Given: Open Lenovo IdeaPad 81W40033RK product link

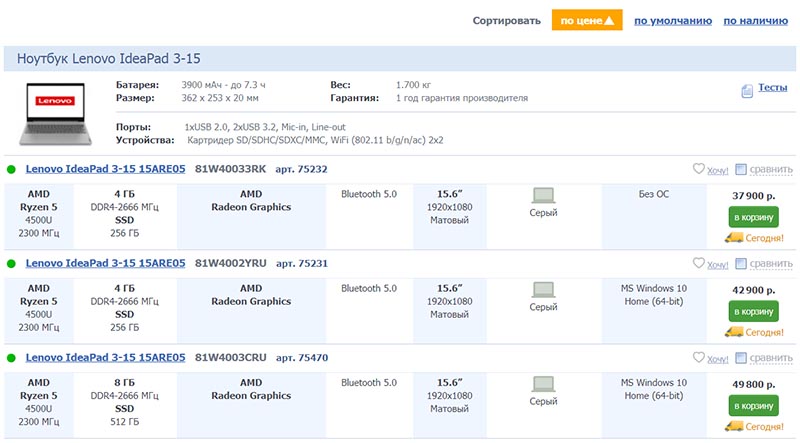Looking at the screenshot, I should tap(106, 169).
